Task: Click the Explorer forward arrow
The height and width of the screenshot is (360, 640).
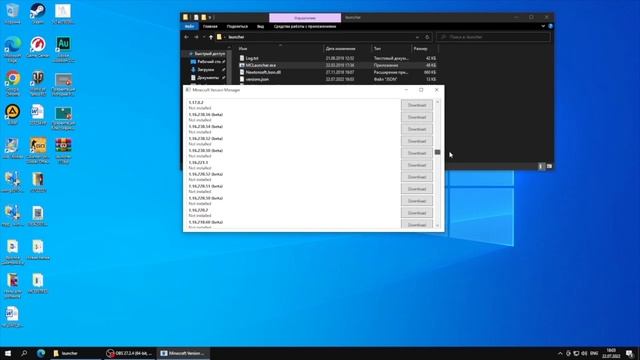Action: click(196, 37)
